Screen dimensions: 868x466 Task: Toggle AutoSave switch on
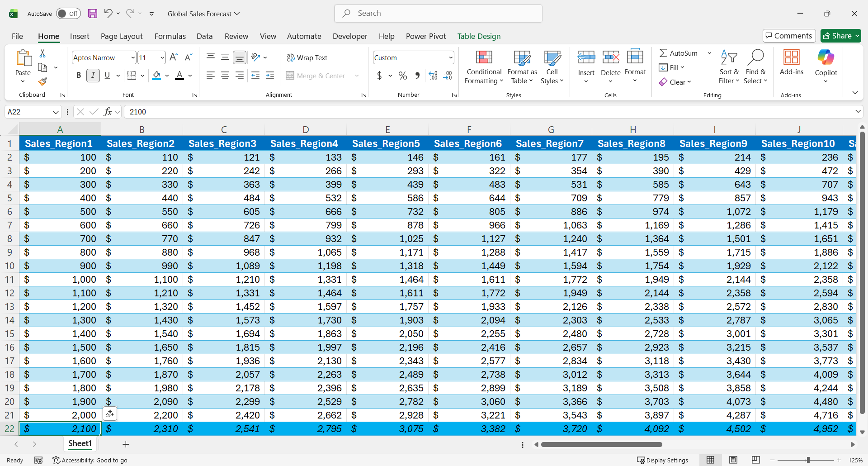point(68,14)
